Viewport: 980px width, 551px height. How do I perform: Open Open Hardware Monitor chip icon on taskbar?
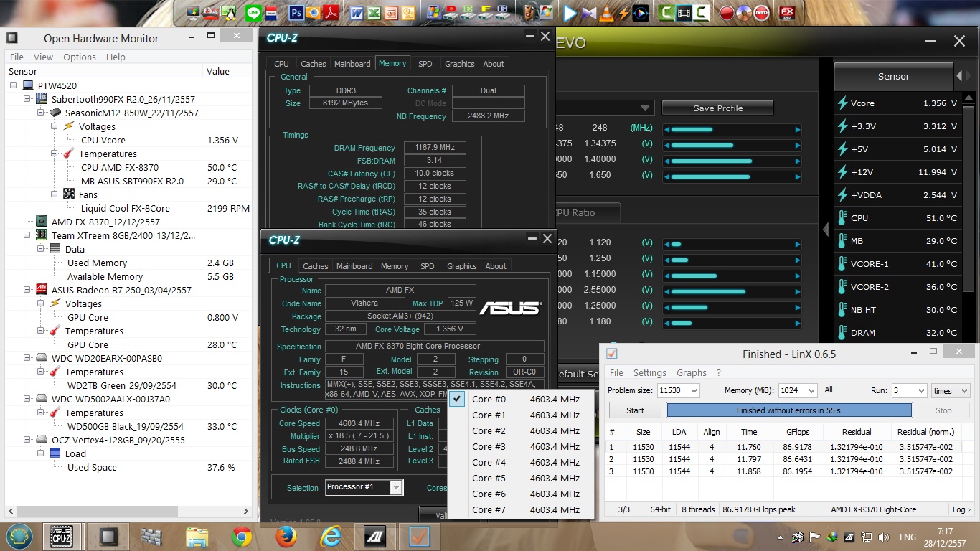point(108,537)
